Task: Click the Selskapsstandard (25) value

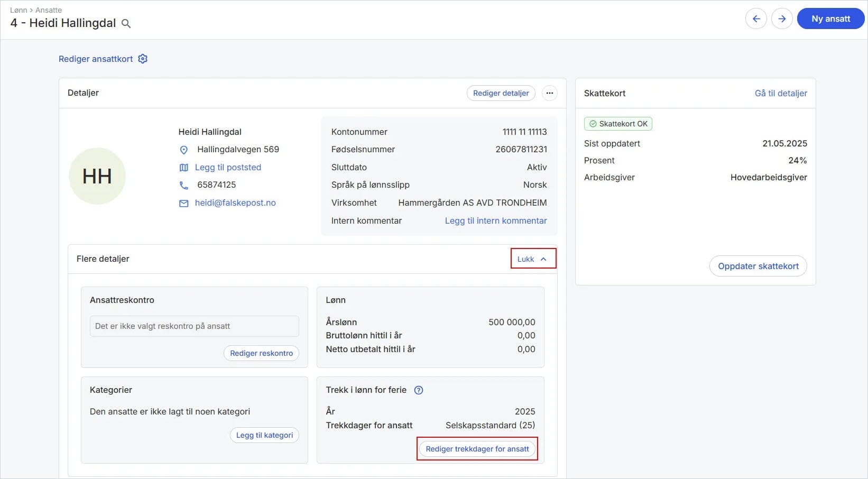Action: point(490,425)
